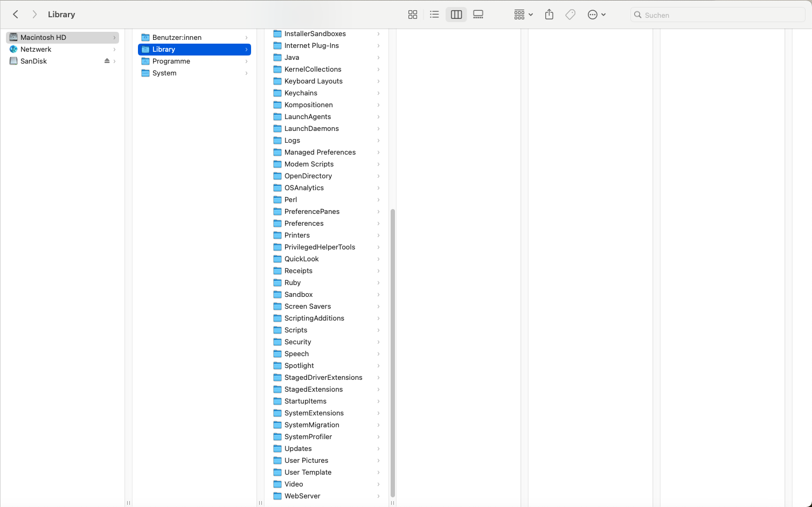The height and width of the screenshot is (507, 812).
Task: Click the Updates folder icon
Action: click(277, 448)
